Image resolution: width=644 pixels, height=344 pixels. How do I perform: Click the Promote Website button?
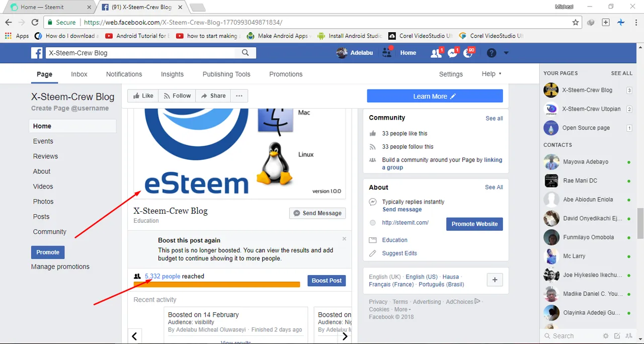tap(474, 224)
